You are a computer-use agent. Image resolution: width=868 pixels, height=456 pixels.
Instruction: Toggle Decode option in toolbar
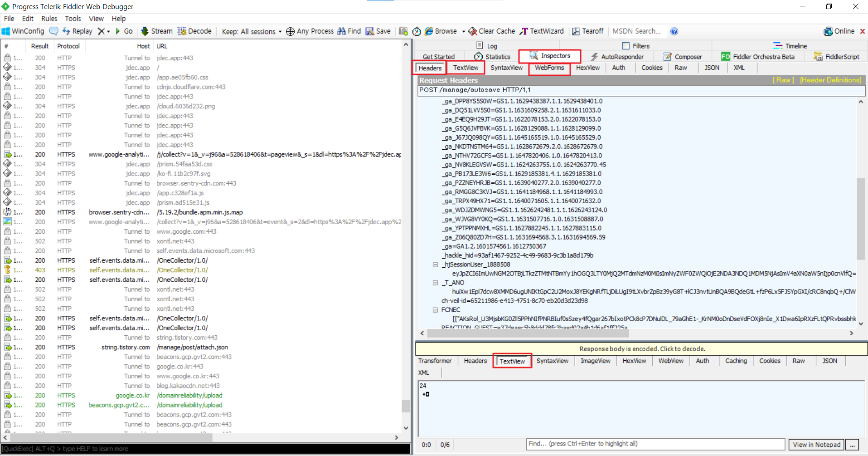[x=194, y=31]
